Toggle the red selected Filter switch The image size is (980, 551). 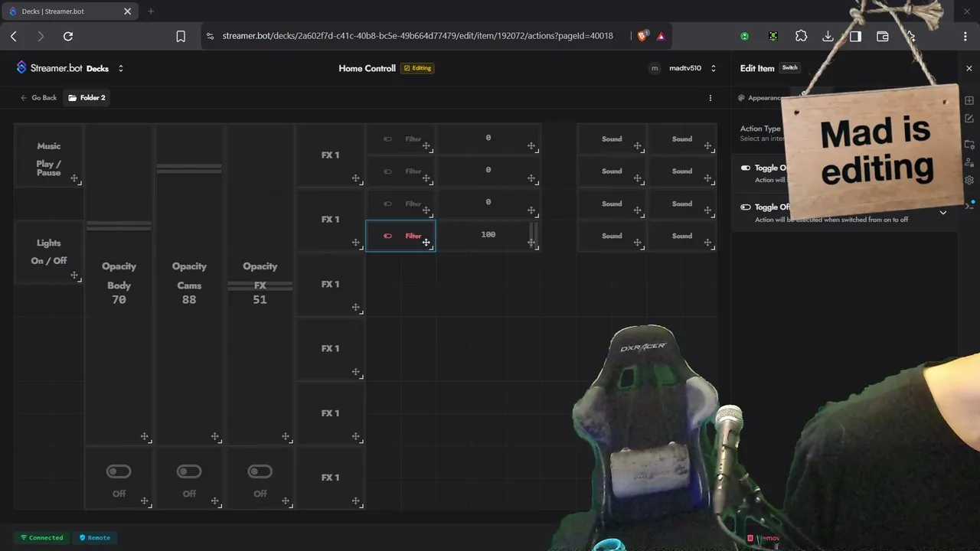tap(387, 236)
